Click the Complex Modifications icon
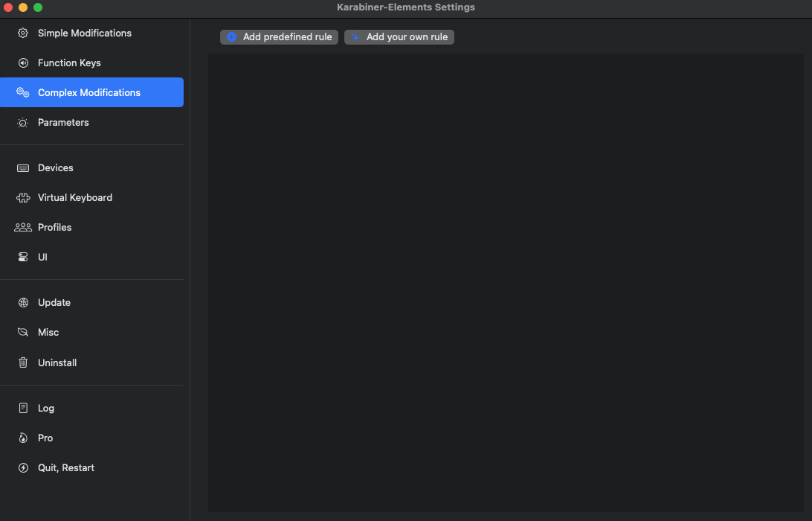This screenshot has width=812, height=521. [23, 92]
